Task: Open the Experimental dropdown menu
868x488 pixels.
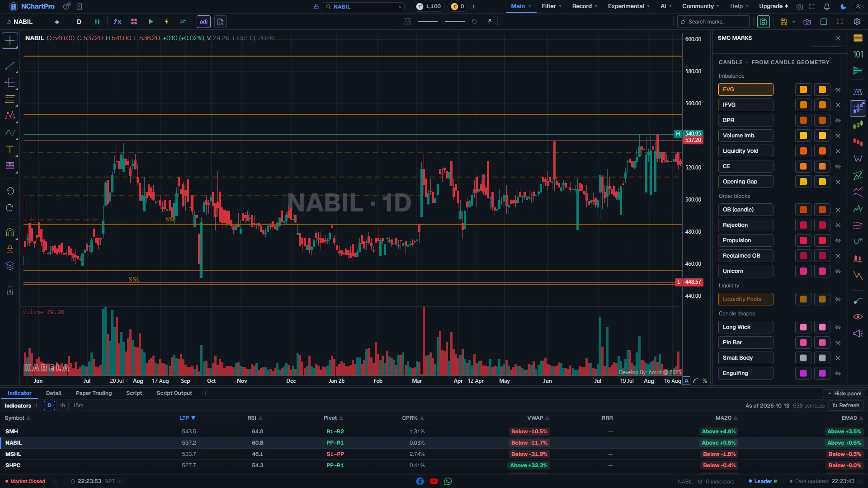Action: point(628,6)
